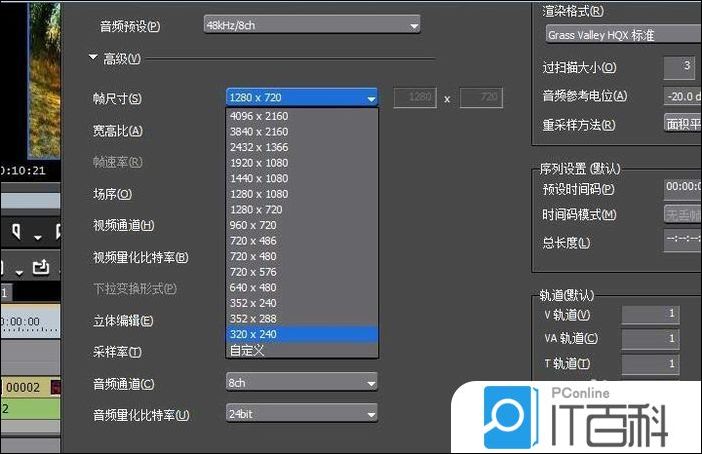Select 720 x 486 frame size

(x=302, y=241)
